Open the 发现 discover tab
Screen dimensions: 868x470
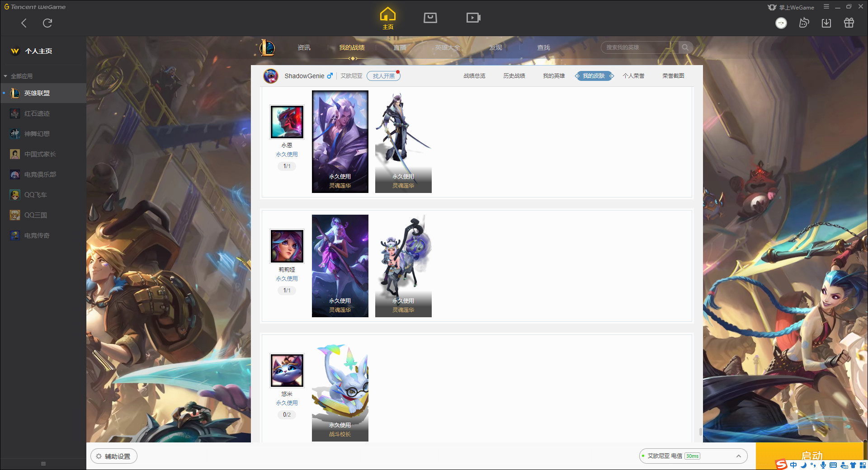tap(495, 47)
